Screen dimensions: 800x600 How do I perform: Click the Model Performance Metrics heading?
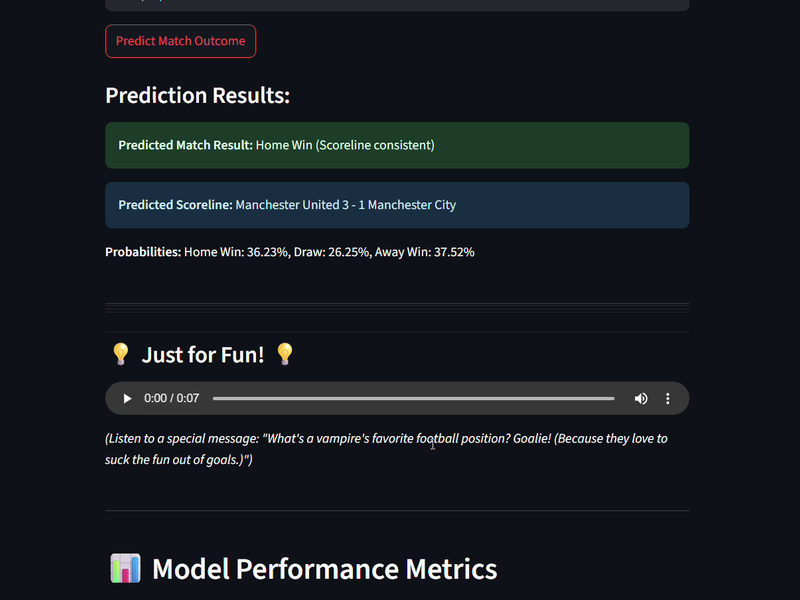click(x=324, y=568)
